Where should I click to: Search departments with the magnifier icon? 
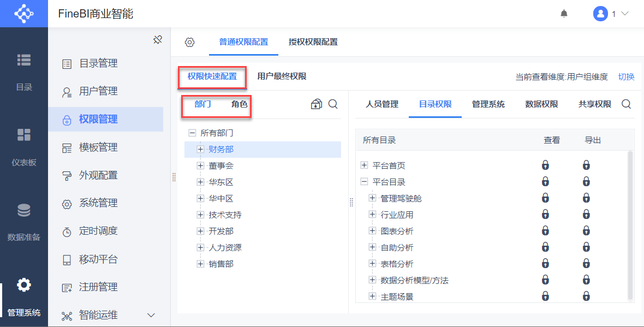pyautogui.click(x=333, y=104)
